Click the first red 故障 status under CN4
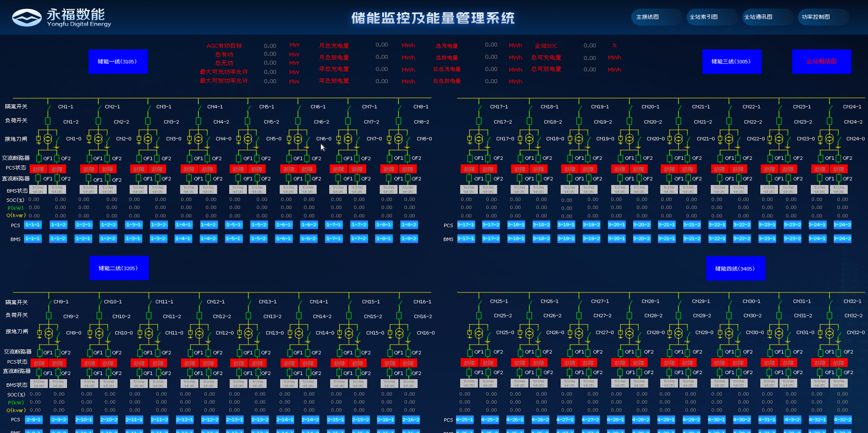The height and width of the screenshot is (433, 868). pos(189,169)
